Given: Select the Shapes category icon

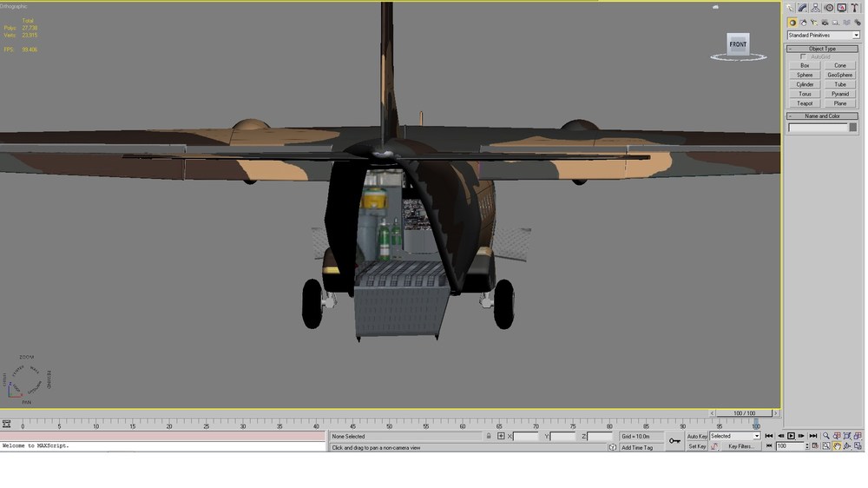Looking at the screenshot, I should point(803,23).
